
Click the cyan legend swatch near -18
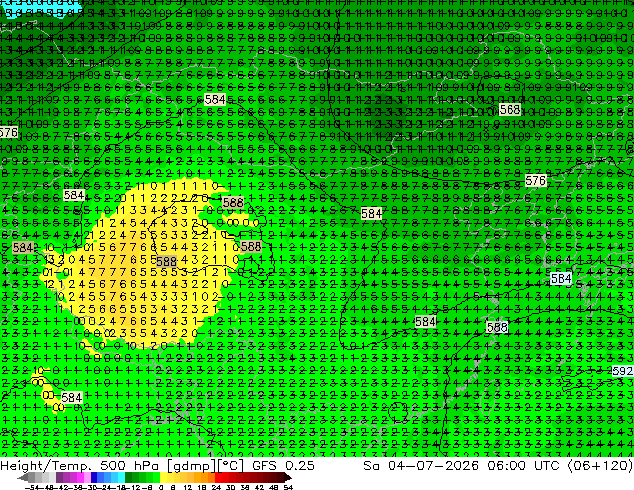121,477
